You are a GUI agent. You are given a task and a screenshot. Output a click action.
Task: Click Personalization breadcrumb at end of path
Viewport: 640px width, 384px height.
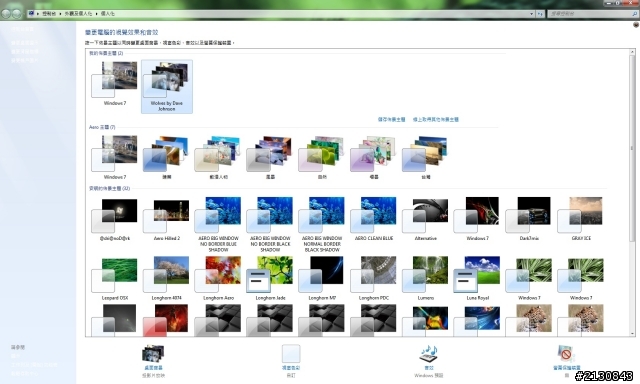(x=107, y=13)
